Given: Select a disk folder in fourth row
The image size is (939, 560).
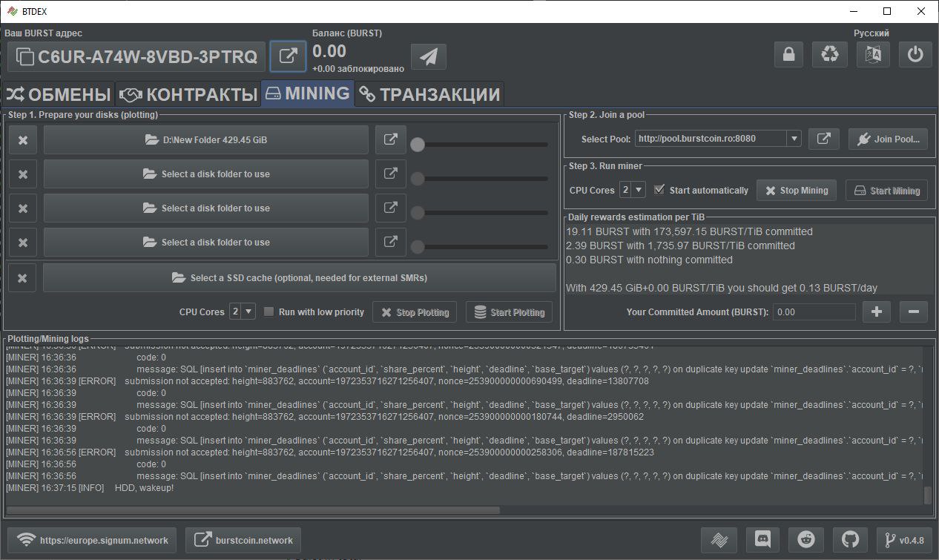Looking at the screenshot, I should click(x=206, y=242).
